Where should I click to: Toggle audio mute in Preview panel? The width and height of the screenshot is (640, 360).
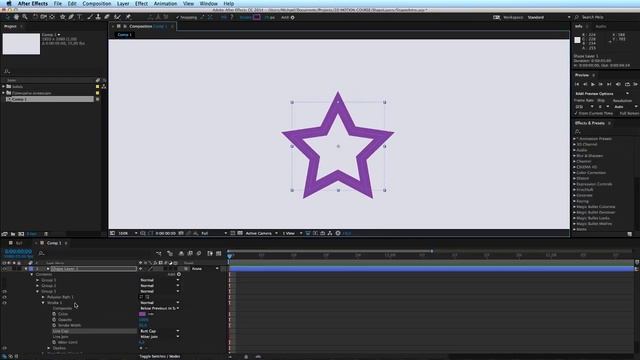(618, 84)
